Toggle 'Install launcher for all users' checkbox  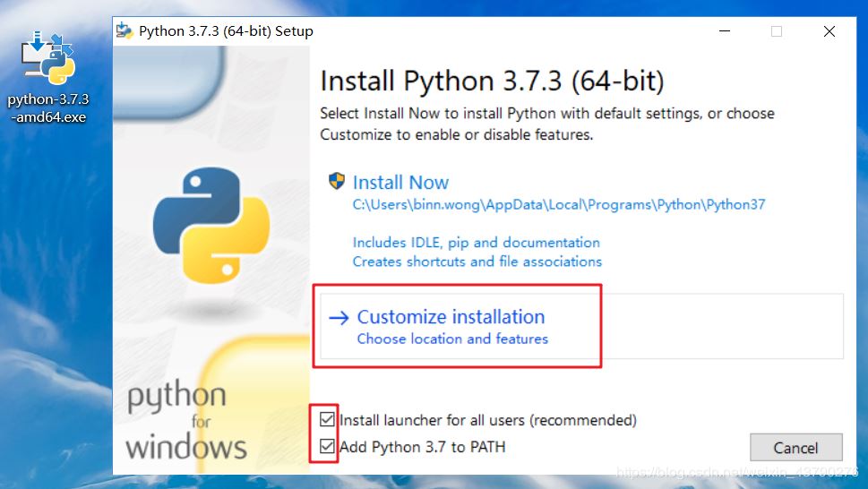327,419
